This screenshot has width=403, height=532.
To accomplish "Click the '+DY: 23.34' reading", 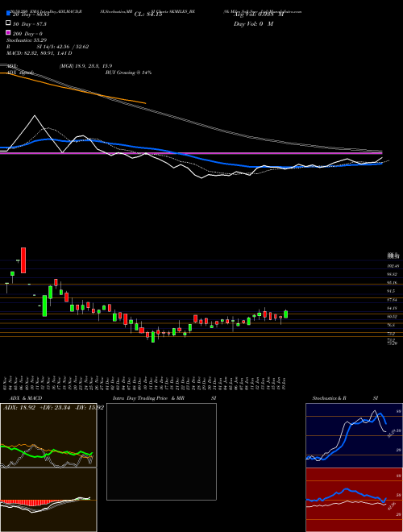I will pyautogui.click(x=56, y=407).
